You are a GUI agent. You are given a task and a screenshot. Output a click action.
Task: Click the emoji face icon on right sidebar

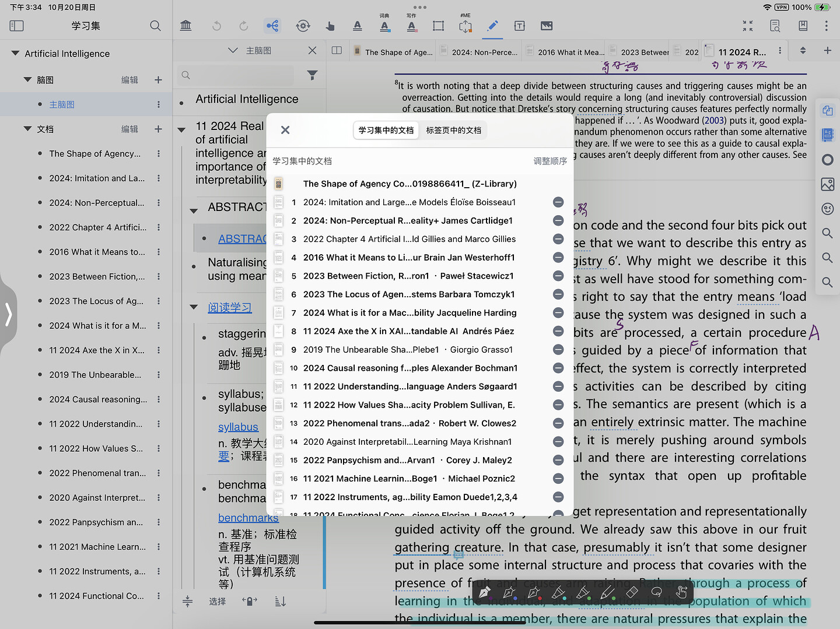[x=827, y=209]
